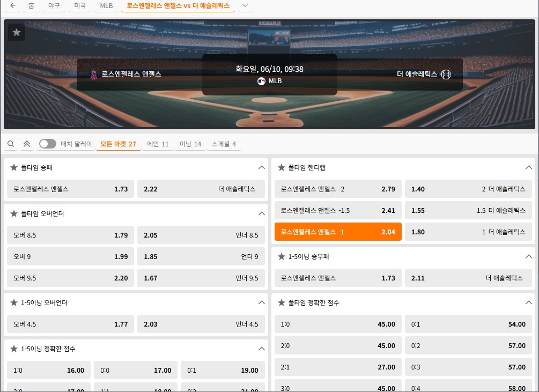Viewport: 539px width, 392px height.
Task: Pick full-time exact score 0:1 at 54.00
Action: pyautogui.click(x=468, y=324)
